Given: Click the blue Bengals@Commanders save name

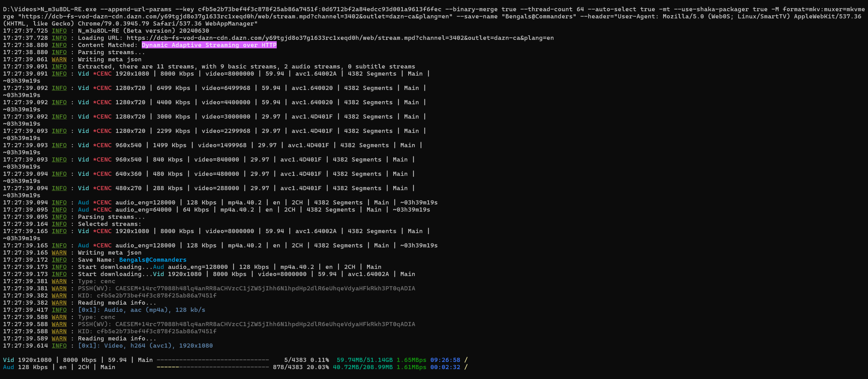Looking at the screenshot, I should pos(153,260).
